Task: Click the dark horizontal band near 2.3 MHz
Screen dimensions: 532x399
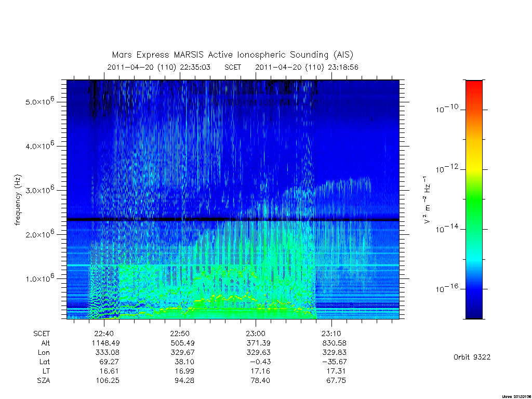Action: 233,220
